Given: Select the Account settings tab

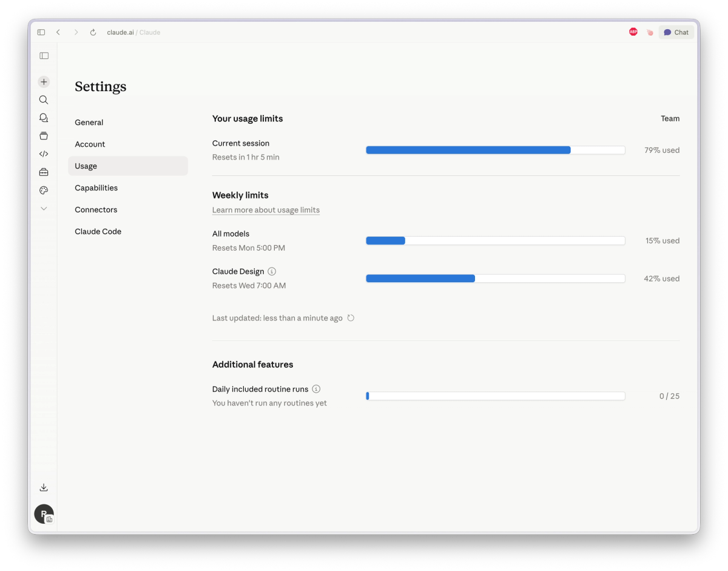Looking at the screenshot, I should pos(128,144).
